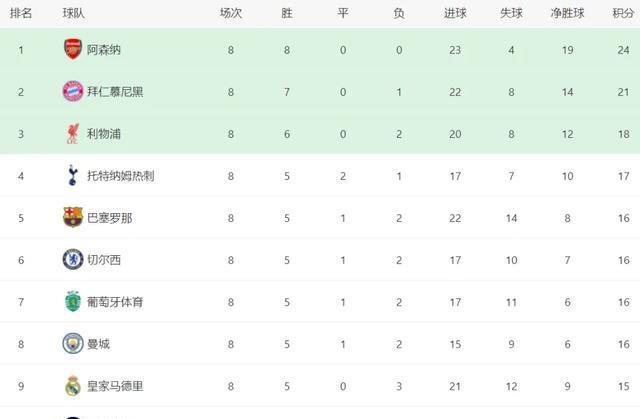Image resolution: width=640 pixels, height=419 pixels.
Task: Click the Bayern Munich club crest
Action: pos(72,91)
